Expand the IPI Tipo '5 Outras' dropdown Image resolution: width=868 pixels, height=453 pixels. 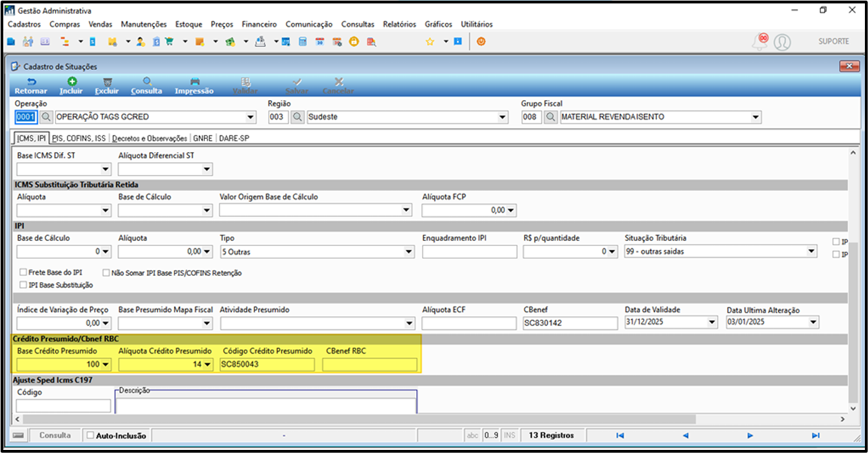coord(409,252)
